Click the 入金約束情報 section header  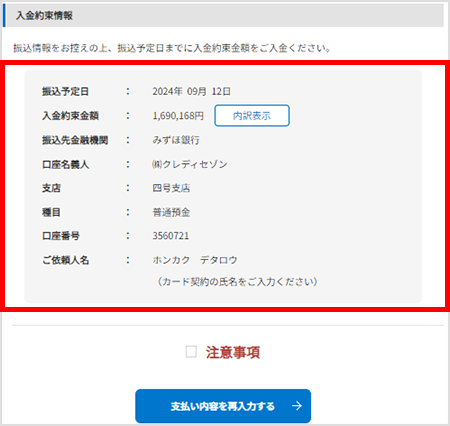click(223, 15)
